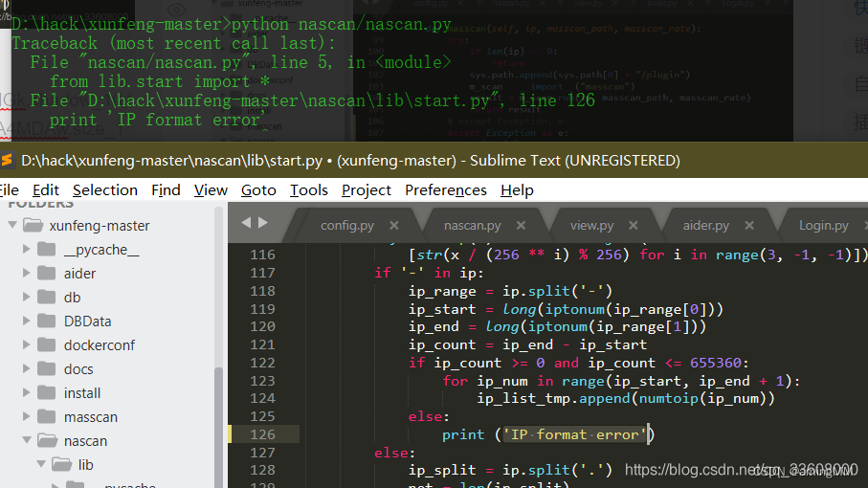Screen dimensions: 868x488
Task: Click the ip_range = ip.split('-') line
Action: coord(510,291)
